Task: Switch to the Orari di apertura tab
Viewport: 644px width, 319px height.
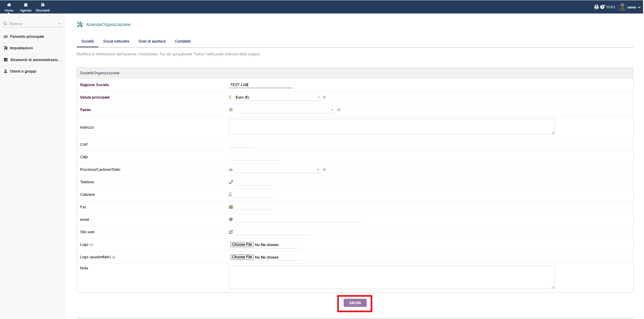Action: tap(152, 42)
